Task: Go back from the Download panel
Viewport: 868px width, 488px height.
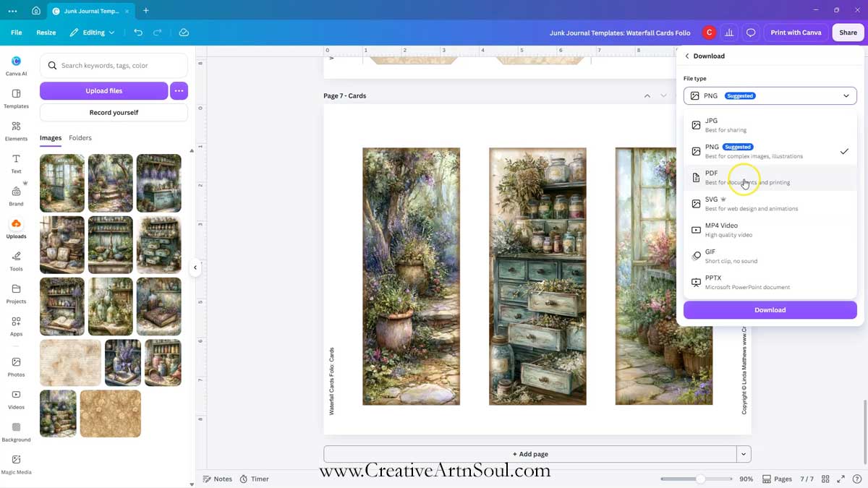Action: click(687, 56)
